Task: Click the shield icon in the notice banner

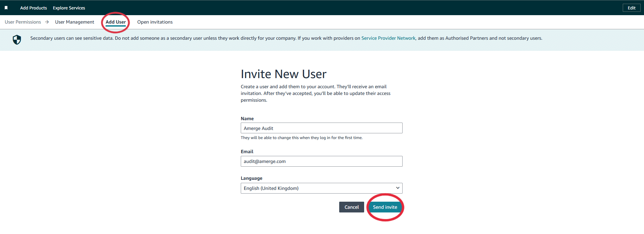Action: point(17,40)
